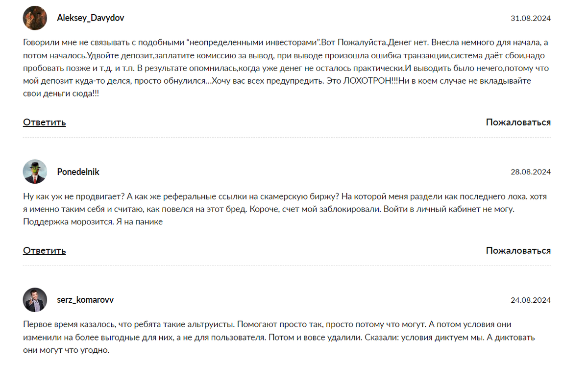Image resolution: width=588 pixels, height=365 pixels.
Task: Report Aleksey_Davydov's comment with Пожаловаться
Action: tap(518, 122)
